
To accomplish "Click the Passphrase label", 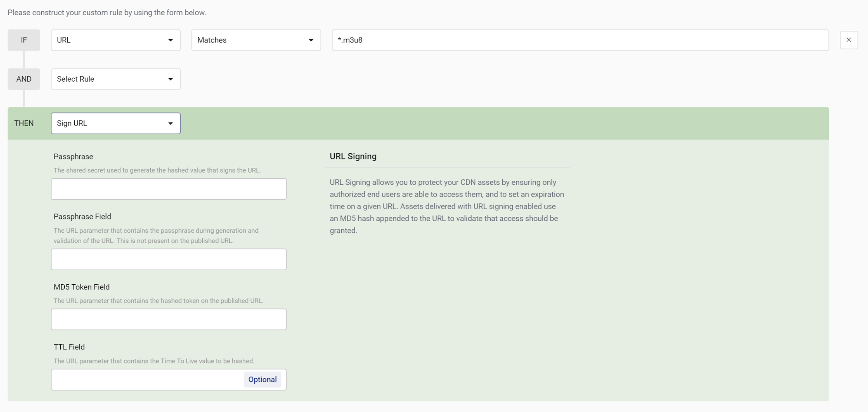I will point(73,156).
